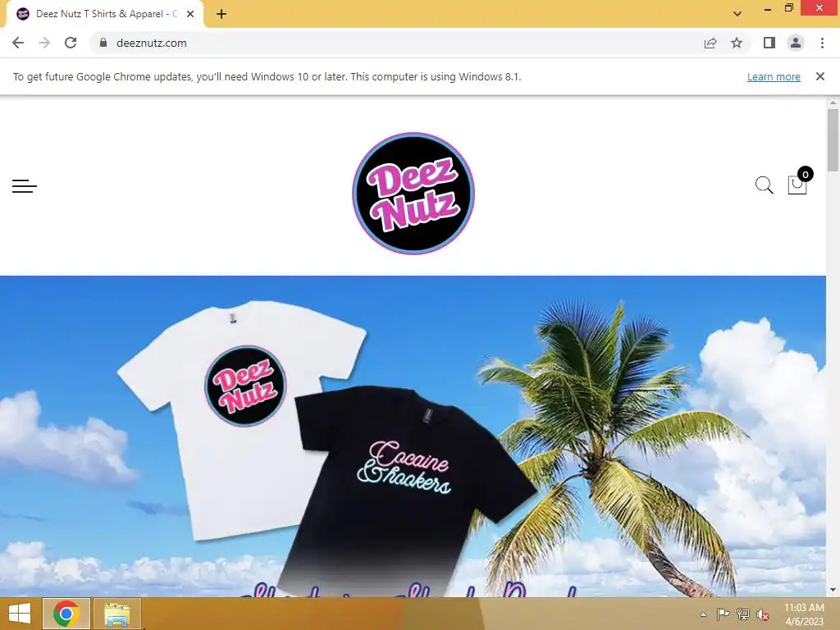Open the Chrome profile avatar
The image size is (840, 630).
pos(796,43)
